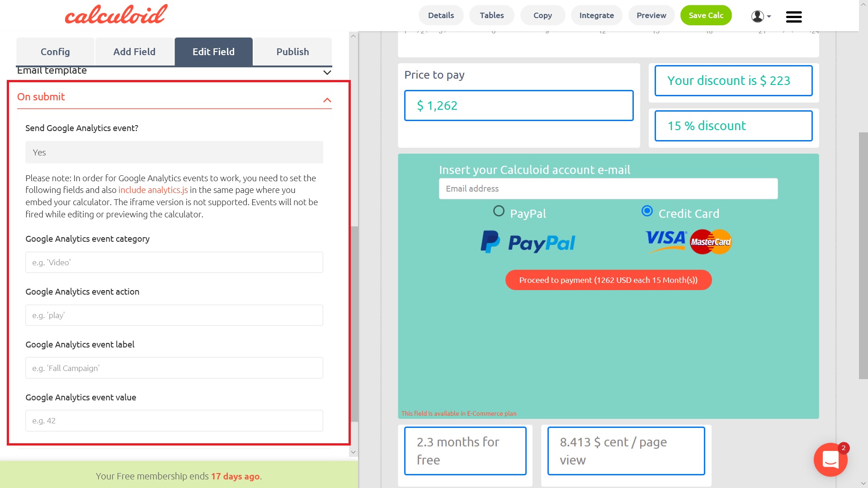The height and width of the screenshot is (488, 868).
Task: Click the user account profile icon
Action: pyautogui.click(x=758, y=15)
